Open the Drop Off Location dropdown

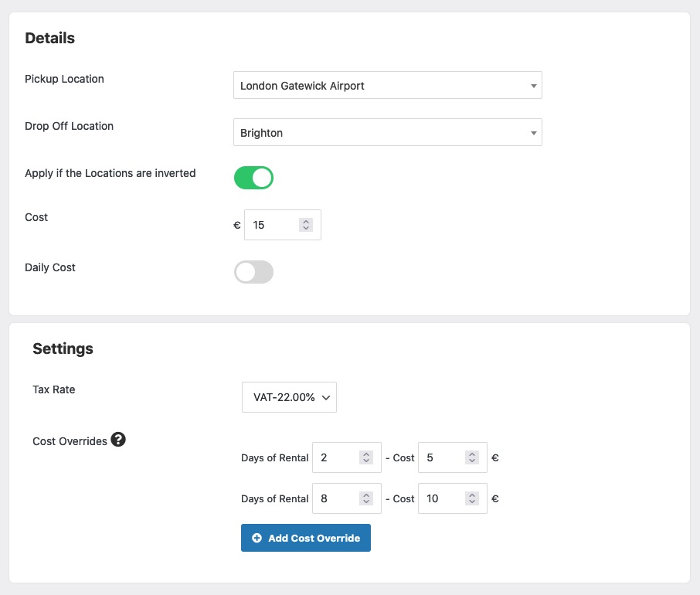point(387,133)
